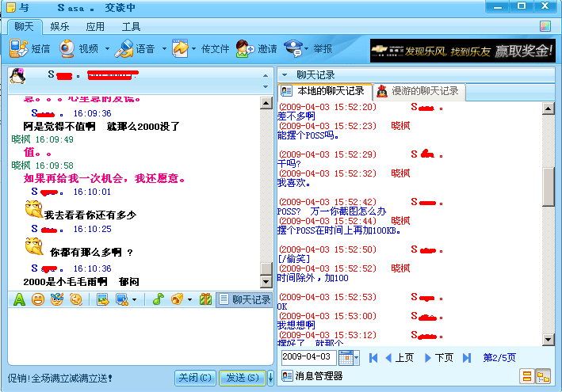Open the 娱乐 entertainment tab

[60, 27]
